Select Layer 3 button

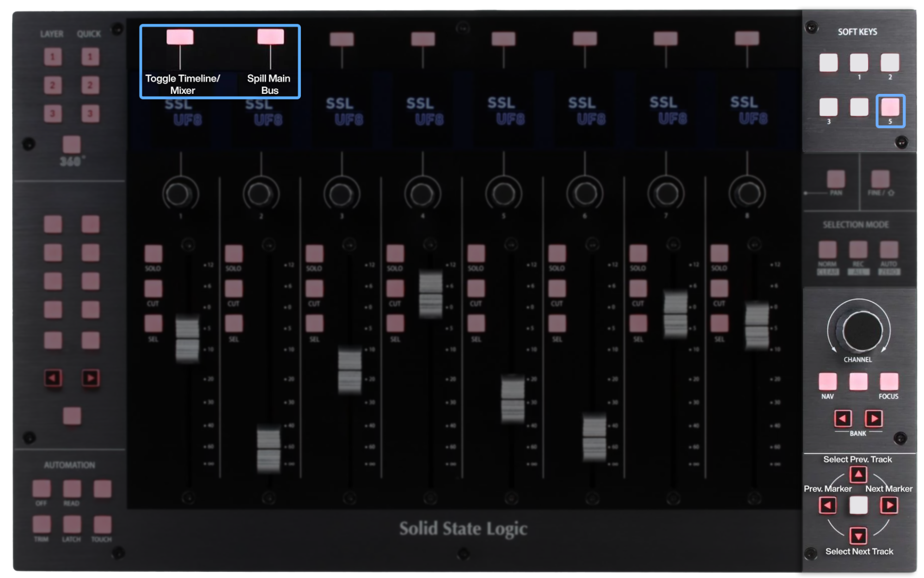[53, 113]
